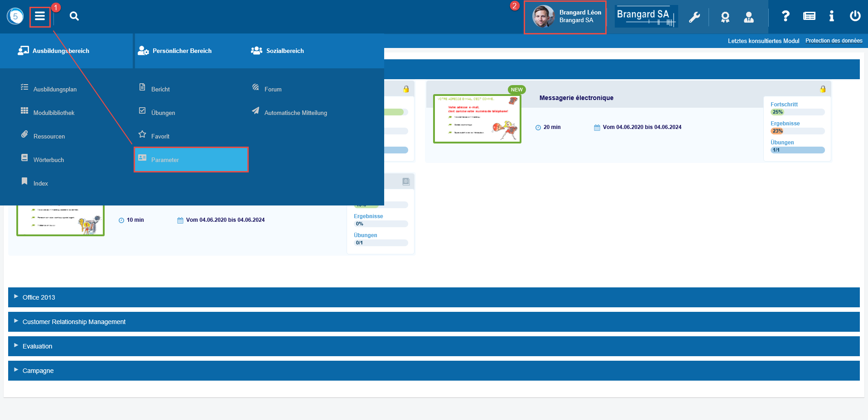
Task: Click the question mark help icon
Action: tap(786, 16)
